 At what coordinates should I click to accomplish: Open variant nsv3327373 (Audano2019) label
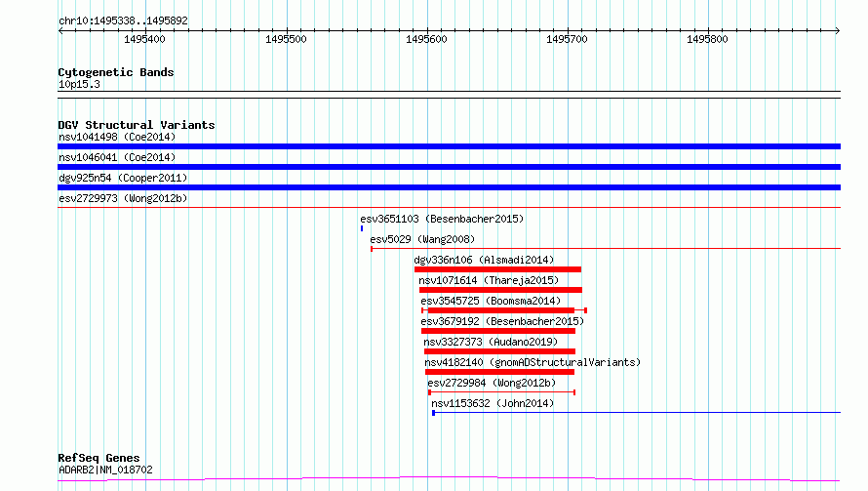491,342
